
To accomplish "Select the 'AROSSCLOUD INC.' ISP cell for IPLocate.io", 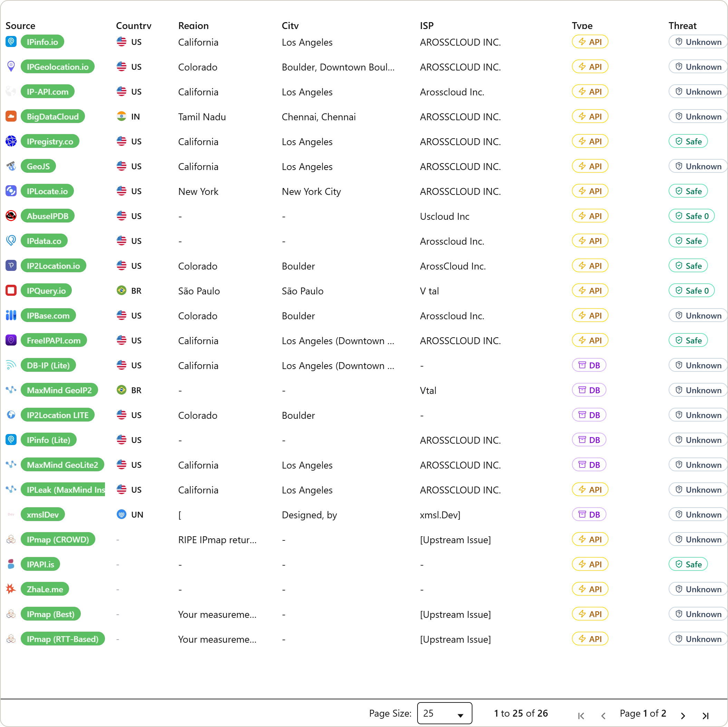I will [460, 191].
